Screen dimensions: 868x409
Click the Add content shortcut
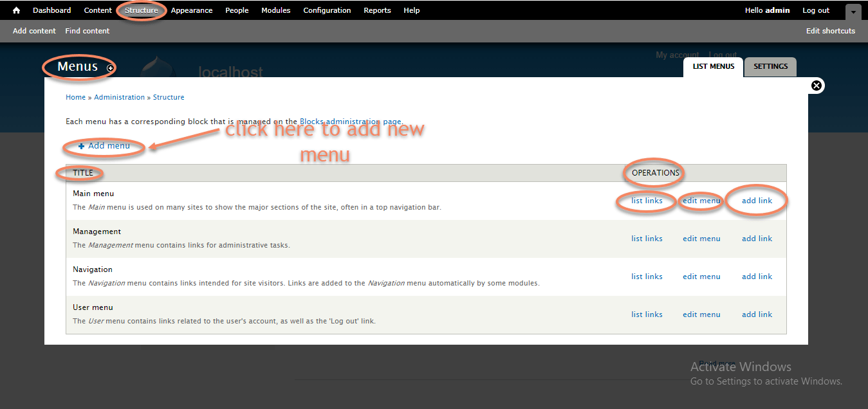pyautogui.click(x=34, y=31)
